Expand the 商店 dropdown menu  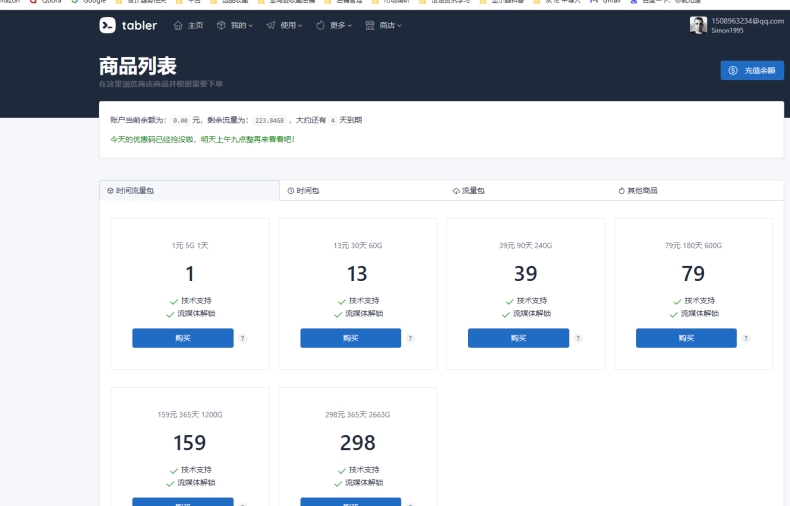pos(383,25)
